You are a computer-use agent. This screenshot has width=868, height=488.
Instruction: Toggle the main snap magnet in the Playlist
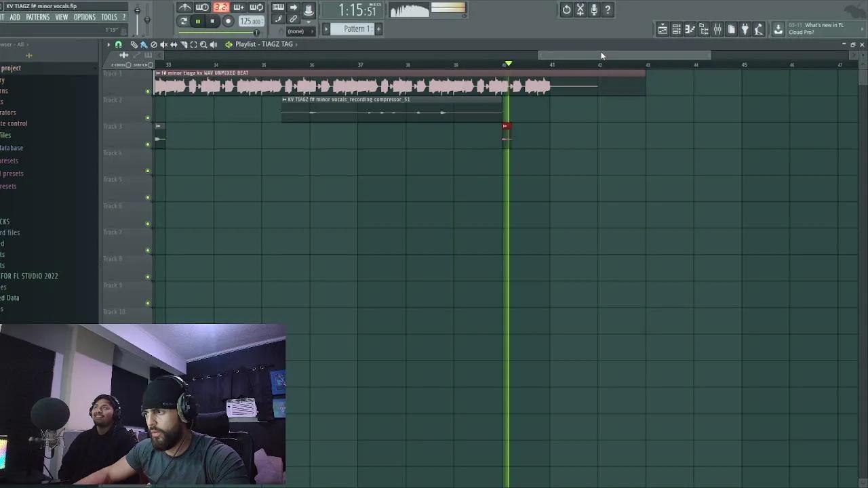pos(119,44)
